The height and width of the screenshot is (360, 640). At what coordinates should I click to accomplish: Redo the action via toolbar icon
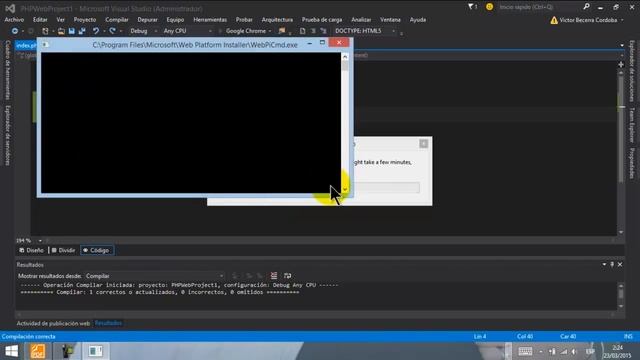(112, 31)
